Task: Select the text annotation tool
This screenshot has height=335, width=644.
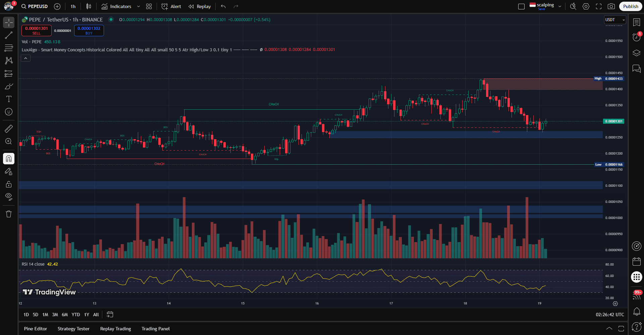Action: pos(9,99)
